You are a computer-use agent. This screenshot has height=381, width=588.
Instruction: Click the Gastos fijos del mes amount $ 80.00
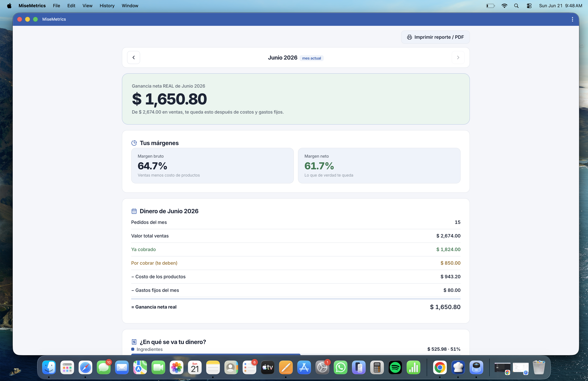[x=452, y=290]
